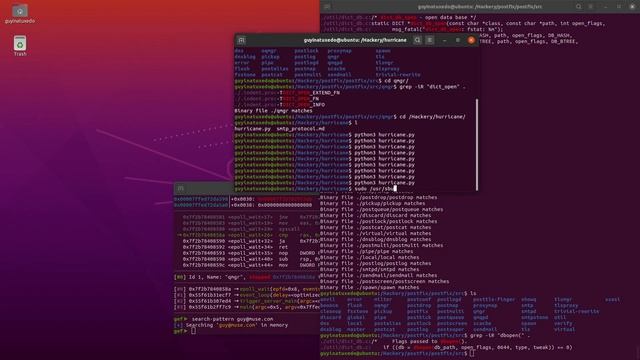The image size is (640, 360).
Task: Click new tab icon in postfix/src terminal
Action: 327,7
